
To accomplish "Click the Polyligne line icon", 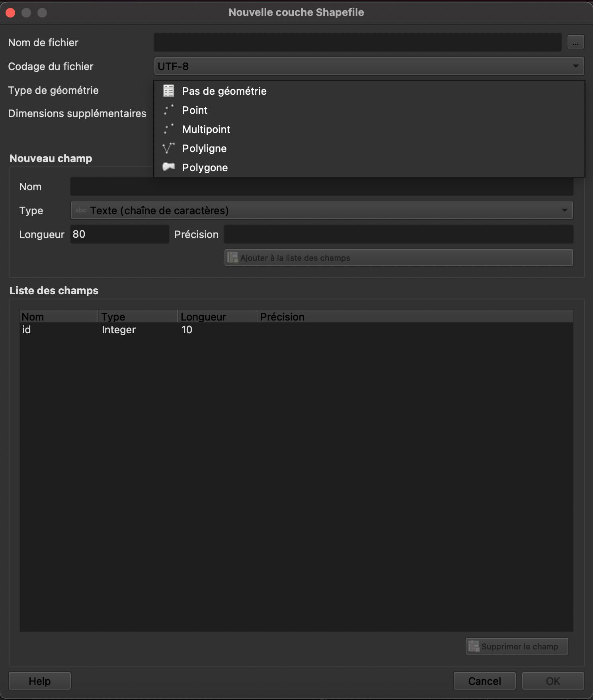I will 169,149.
